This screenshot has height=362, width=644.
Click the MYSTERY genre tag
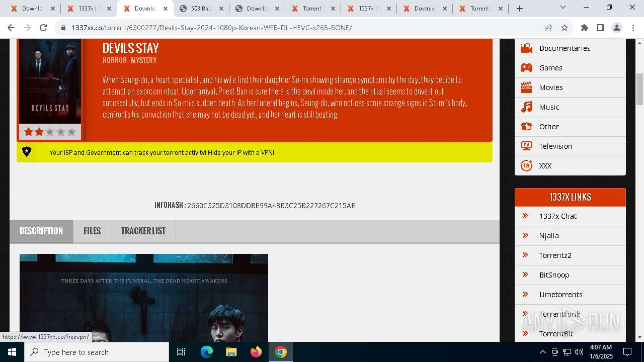tap(144, 60)
